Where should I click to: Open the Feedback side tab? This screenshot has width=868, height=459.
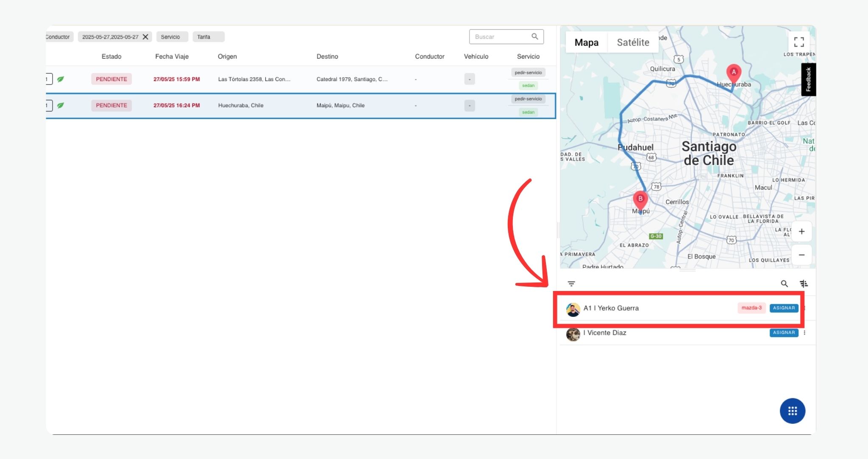808,79
